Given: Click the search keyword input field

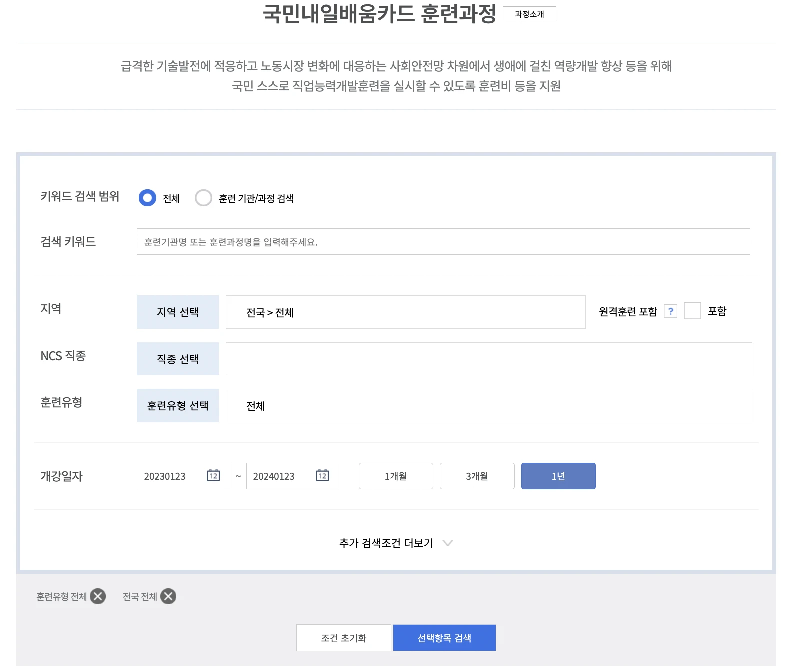Looking at the screenshot, I should pyautogui.click(x=444, y=242).
